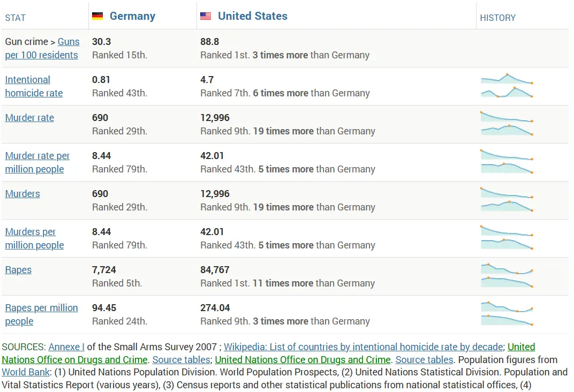The image size is (574, 392).
Task: Follow the Murder rate stat link
Action: pos(29,118)
